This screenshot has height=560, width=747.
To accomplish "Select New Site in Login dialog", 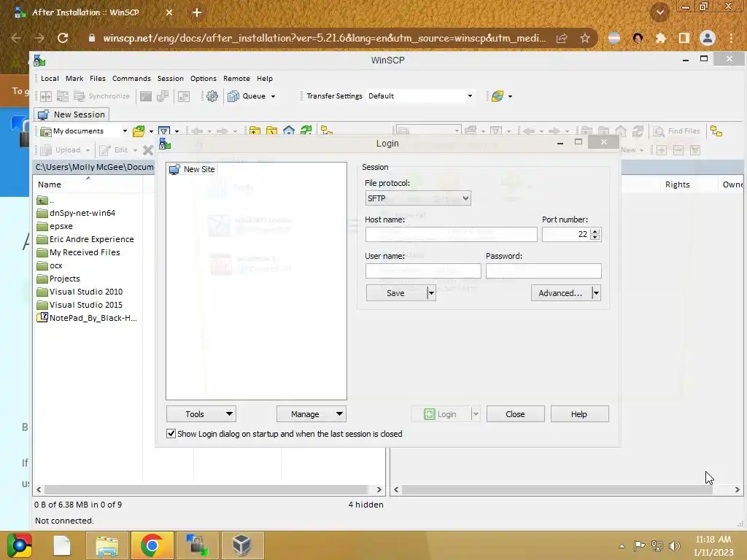I will click(x=193, y=169).
